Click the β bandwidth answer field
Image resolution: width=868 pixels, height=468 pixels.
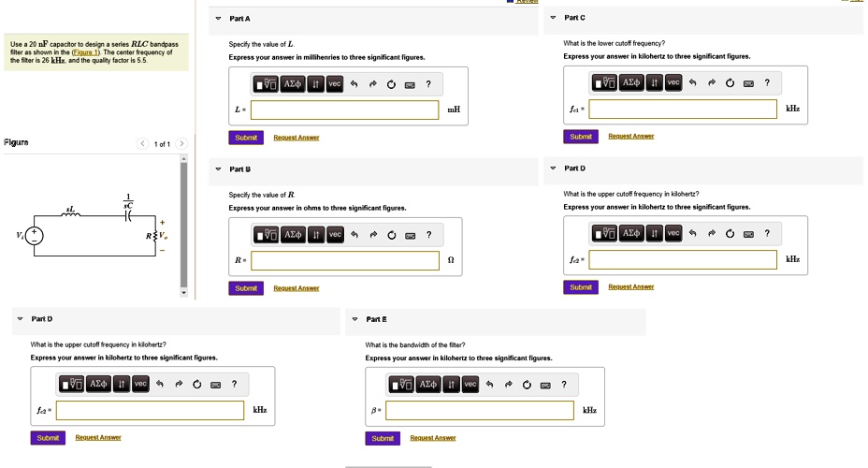click(480, 411)
